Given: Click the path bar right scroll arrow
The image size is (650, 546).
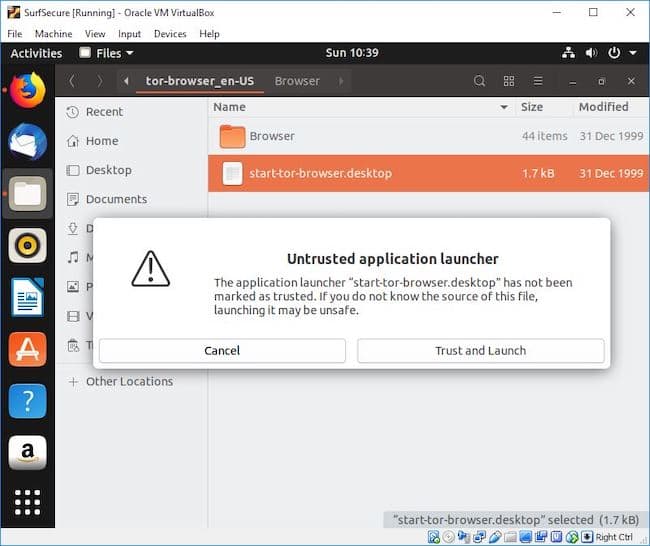Looking at the screenshot, I should [x=341, y=81].
